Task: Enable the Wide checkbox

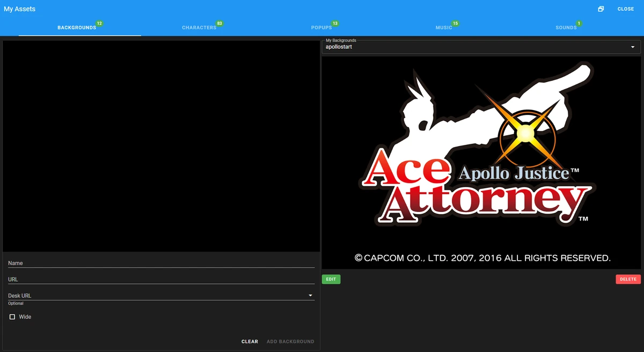Action: pyautogui.click(x=12, y=317)
